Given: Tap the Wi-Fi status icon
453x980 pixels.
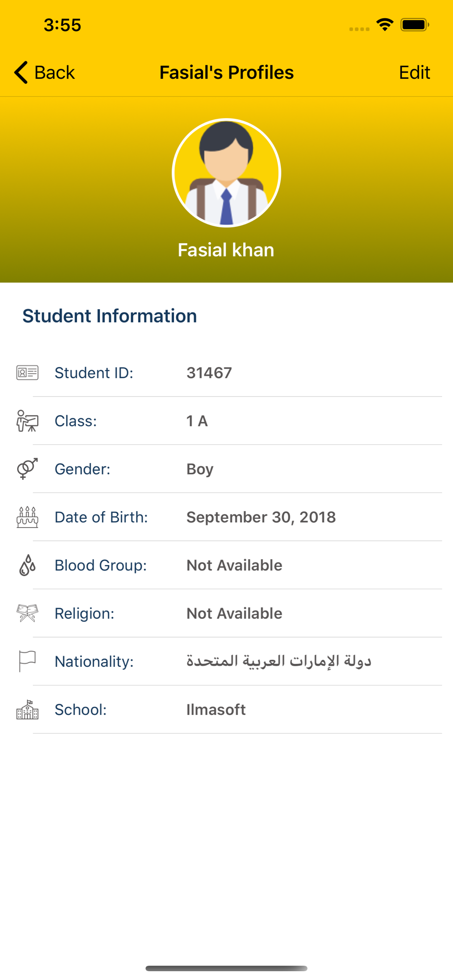Looking at the screenshot, I should click(x=385, y=24).
